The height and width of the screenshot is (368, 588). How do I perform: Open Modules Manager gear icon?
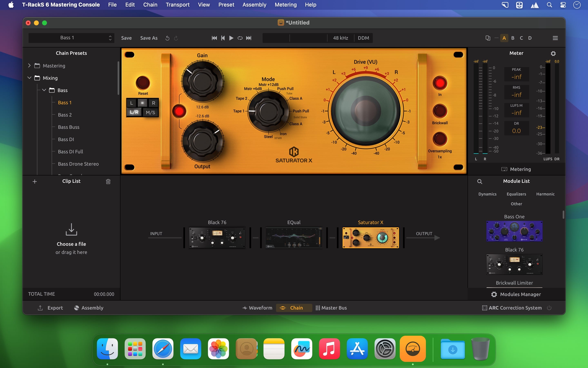(x=494, y=294)
